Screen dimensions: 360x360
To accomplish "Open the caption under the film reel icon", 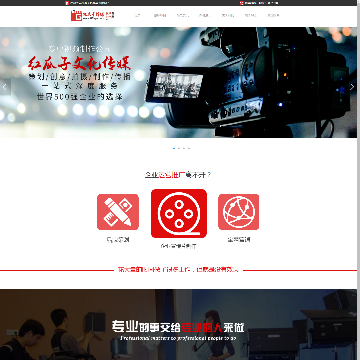I will [x=179, y=247].
